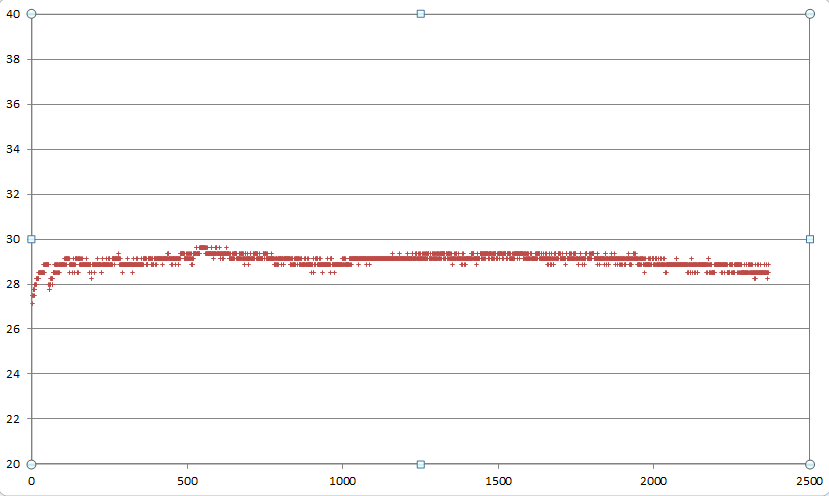Click the x-axis label 2500
This screenshot has height=496, width=829.
tap(809, 481)
